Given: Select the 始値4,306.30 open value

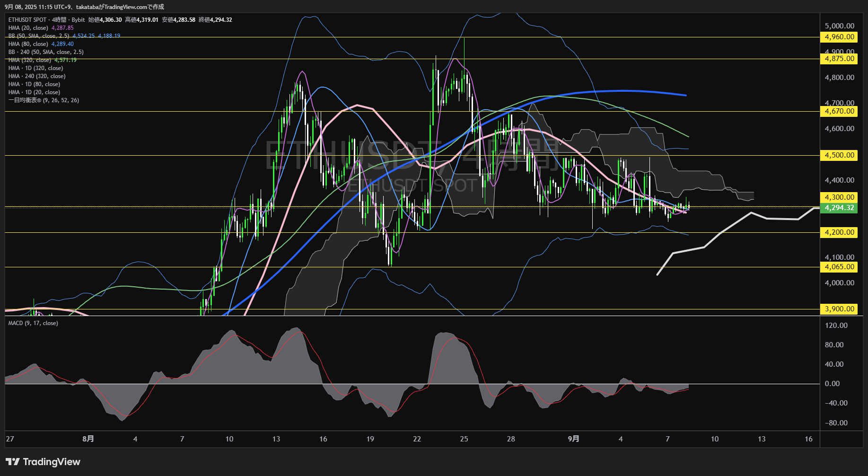Looking at the screenshot, I should (x=105, y=20).
